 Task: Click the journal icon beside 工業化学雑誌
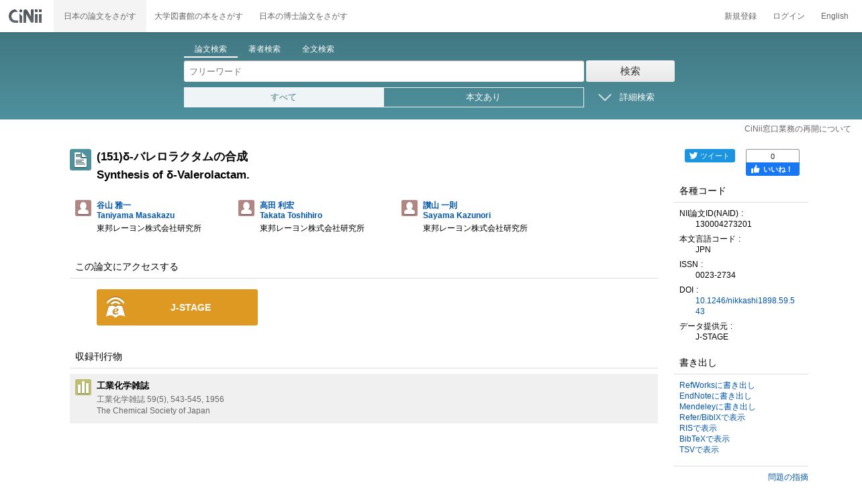coord(83,387)
